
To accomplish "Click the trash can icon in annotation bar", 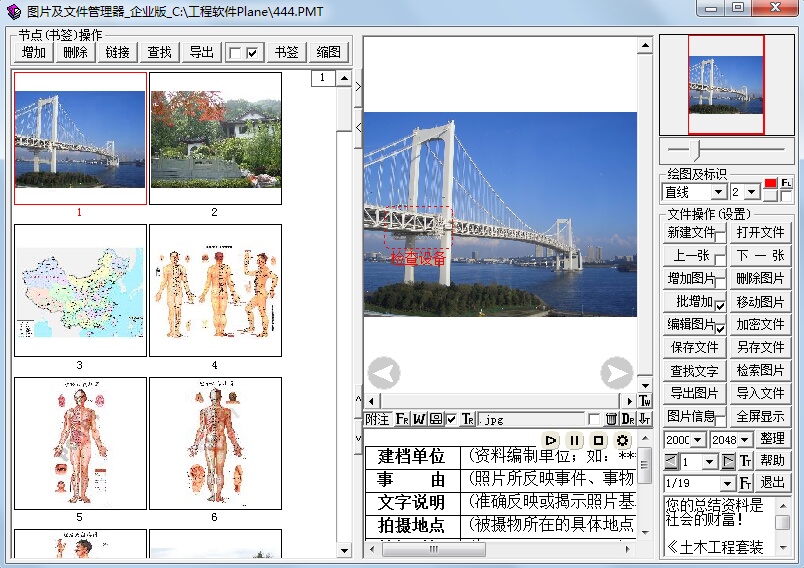I will 611,419.
